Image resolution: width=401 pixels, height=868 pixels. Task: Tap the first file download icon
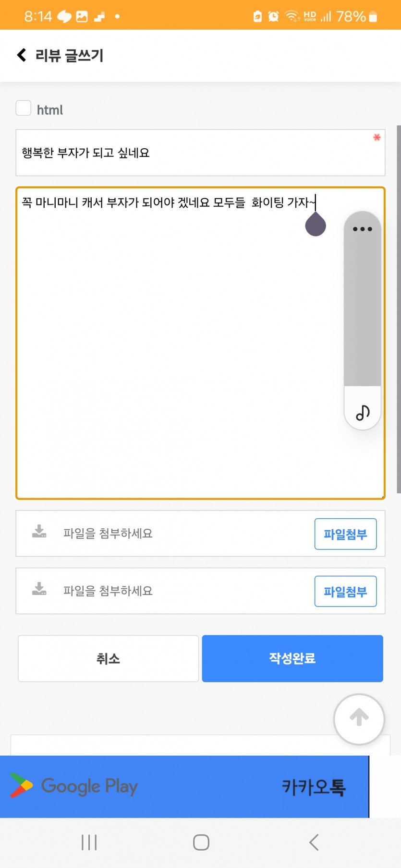39,532
